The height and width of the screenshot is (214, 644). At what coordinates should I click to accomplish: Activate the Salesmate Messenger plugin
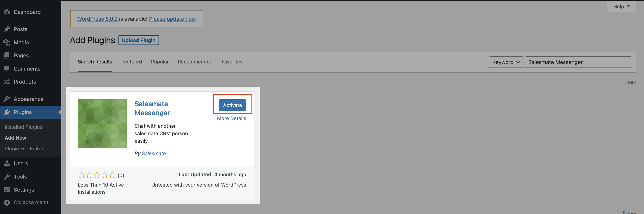232,105
